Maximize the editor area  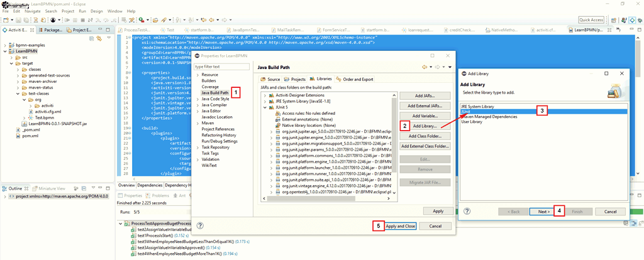pos(640,30)
